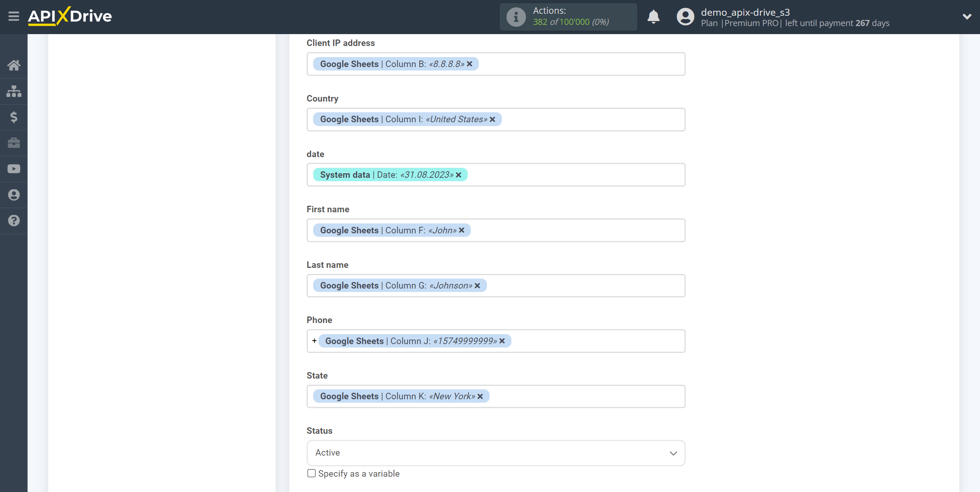
Task: Remove System data Date tag
Action: 459,175
